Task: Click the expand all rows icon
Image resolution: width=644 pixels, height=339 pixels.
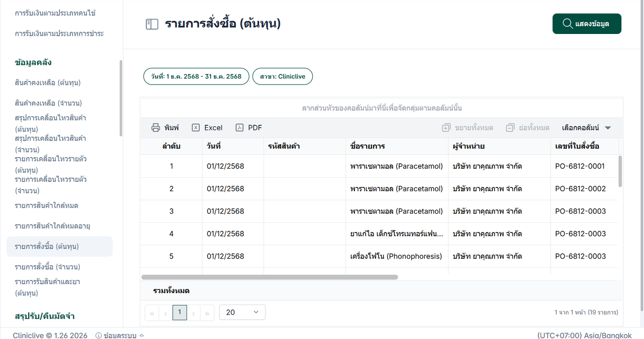Action: pos(446,128)
